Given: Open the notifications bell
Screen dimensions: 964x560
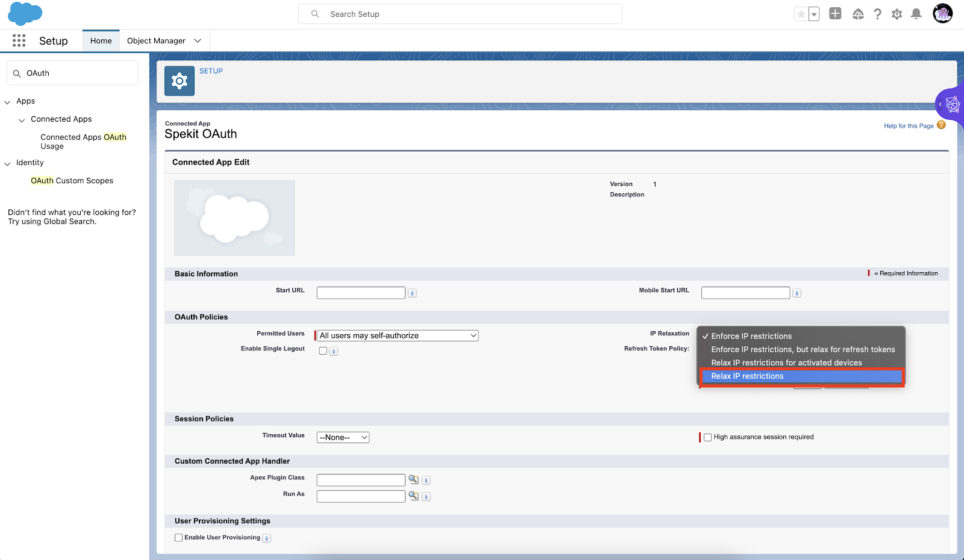Looking at the screenshot, I should click(916, 14).
